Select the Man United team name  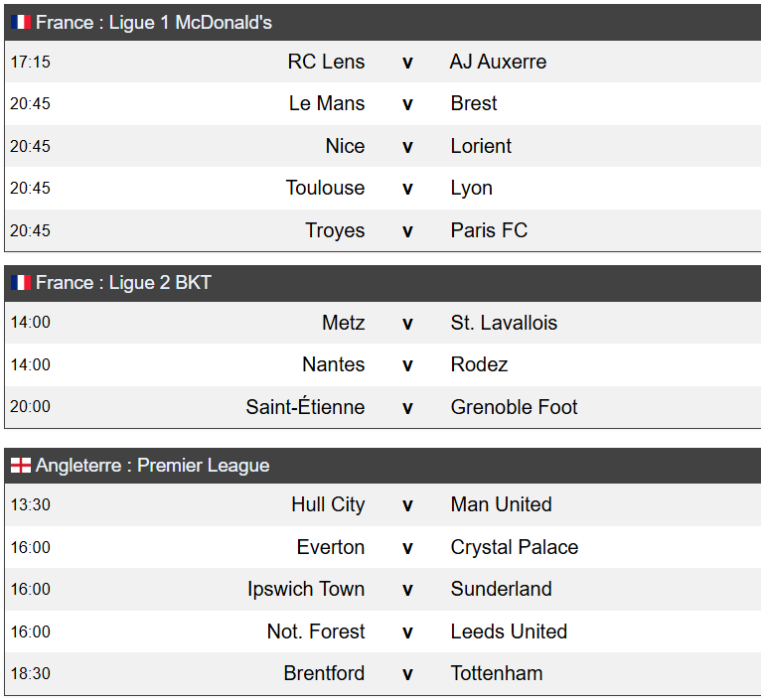tap(501, 504)
